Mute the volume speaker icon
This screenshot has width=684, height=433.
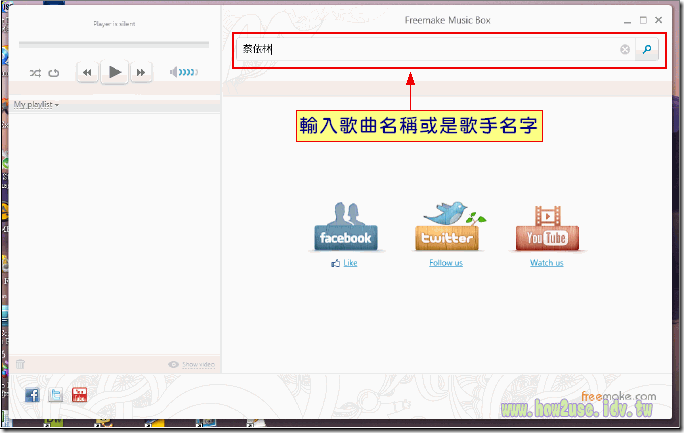click(x=174, y=72)
